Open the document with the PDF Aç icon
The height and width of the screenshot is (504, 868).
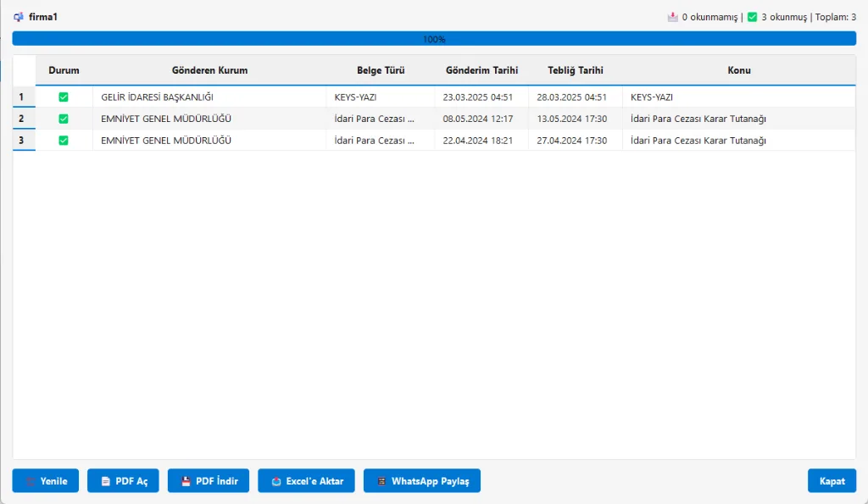coord(106,481)
